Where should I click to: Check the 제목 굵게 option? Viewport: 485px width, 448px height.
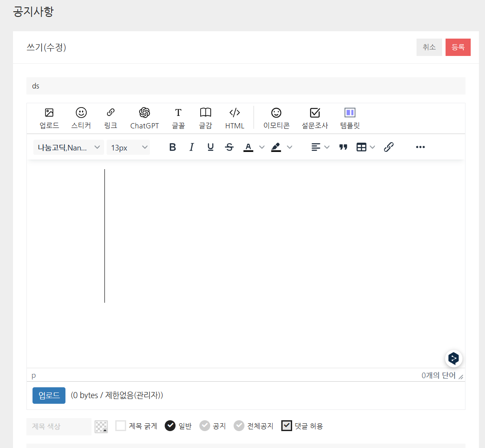point(120,426)
